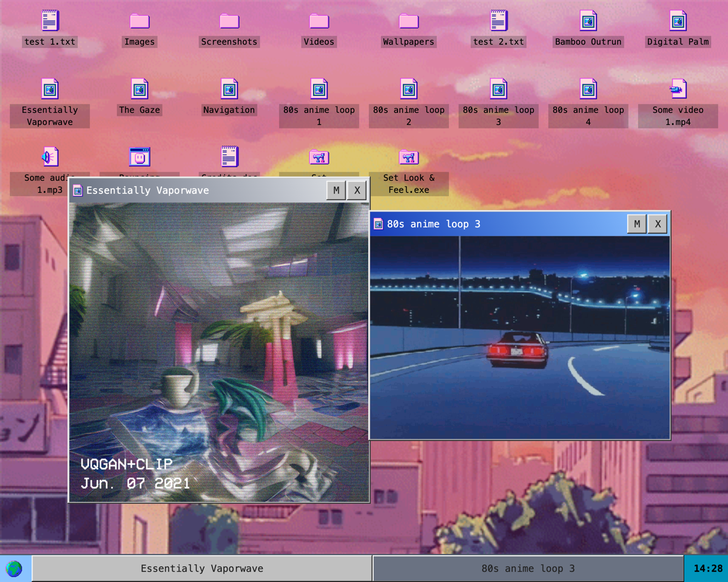The image size is (728, 582).
Task: Click the globe icon in the taskbar
Action: [14, 569]
